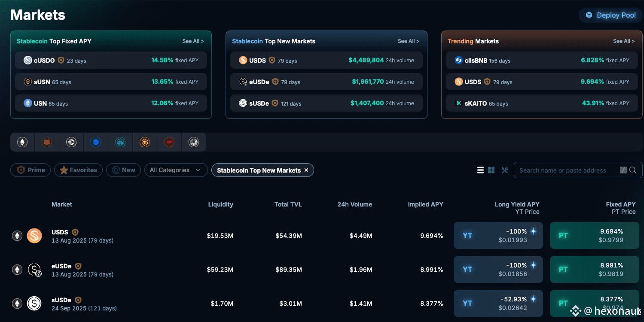Click the eUSDe icon in Top New Markets card
644x322 pixels.
point(243,82)
